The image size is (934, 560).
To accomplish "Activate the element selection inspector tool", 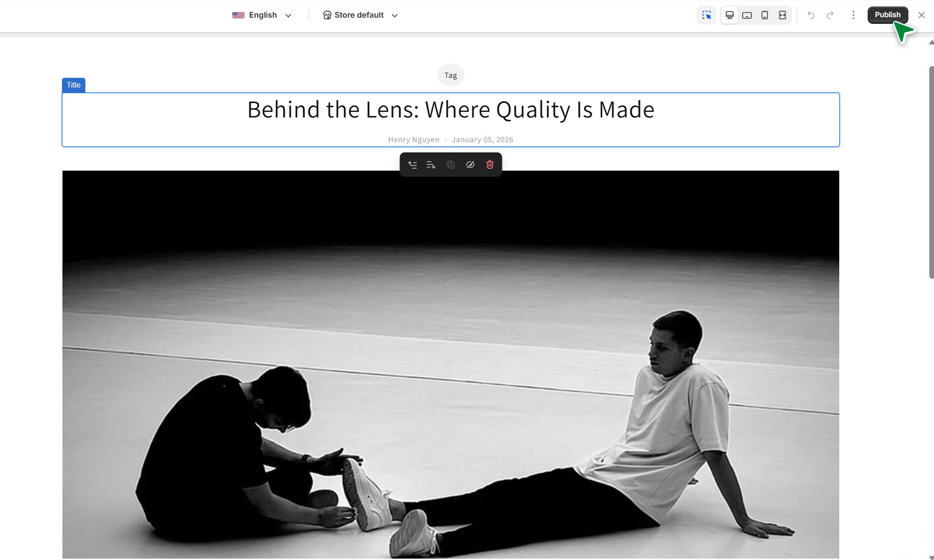I will 707,15.
